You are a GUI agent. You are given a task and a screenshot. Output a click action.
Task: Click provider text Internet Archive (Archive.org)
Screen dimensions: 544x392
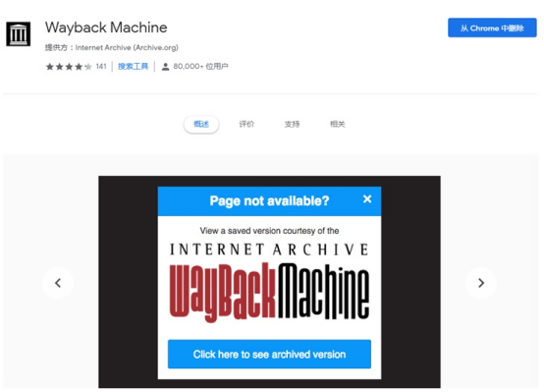point(127,47)
